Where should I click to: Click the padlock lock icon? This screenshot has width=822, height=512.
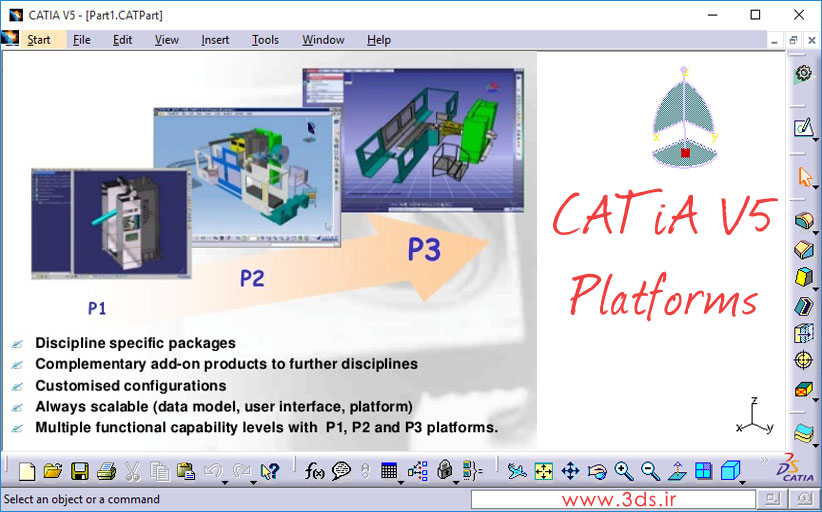tap(445, 470)
